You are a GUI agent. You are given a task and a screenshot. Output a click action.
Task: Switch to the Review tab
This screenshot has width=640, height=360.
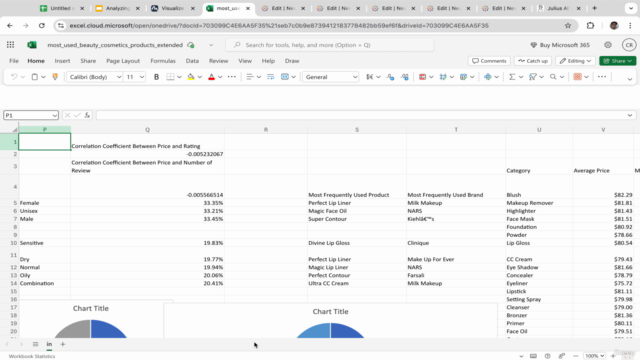[218, 61]
